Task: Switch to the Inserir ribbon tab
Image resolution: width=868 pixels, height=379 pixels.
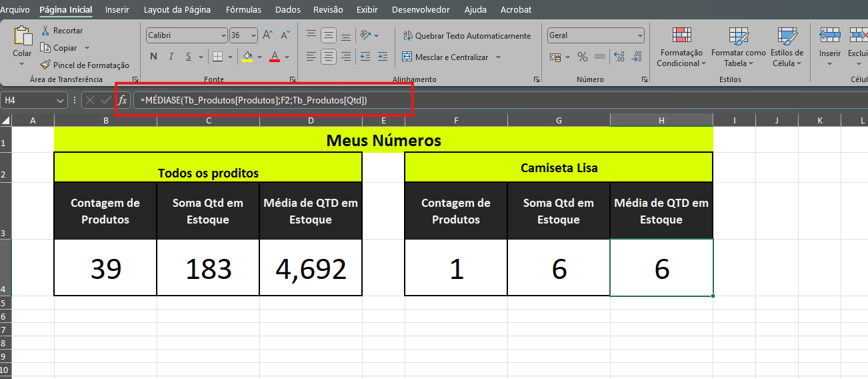Action: [x=117, y=9]
